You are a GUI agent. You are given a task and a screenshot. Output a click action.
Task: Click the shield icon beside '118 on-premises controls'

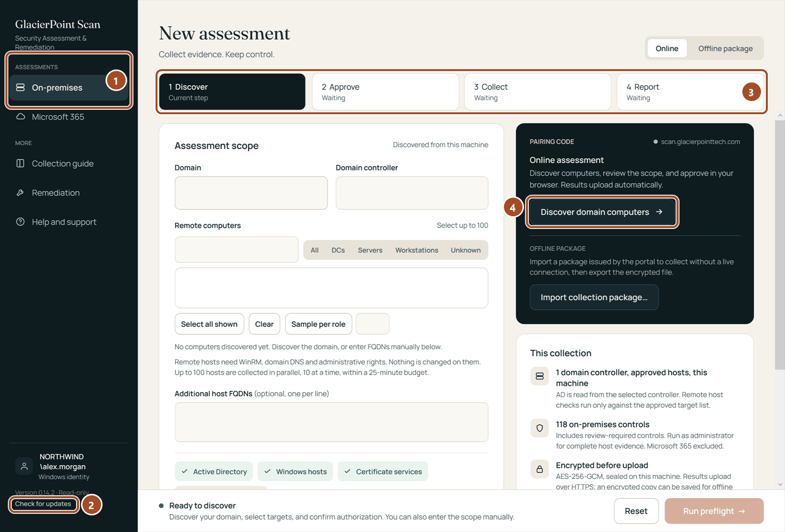click(540, 428)
